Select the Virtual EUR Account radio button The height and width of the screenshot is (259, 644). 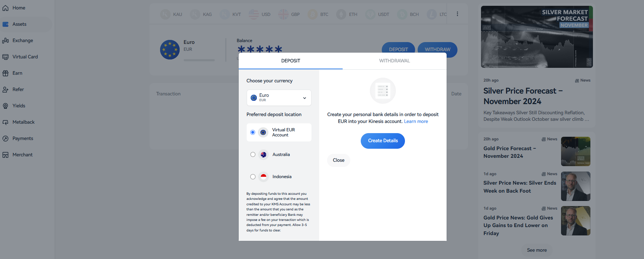pyautogui.click(x=253, y=132)
